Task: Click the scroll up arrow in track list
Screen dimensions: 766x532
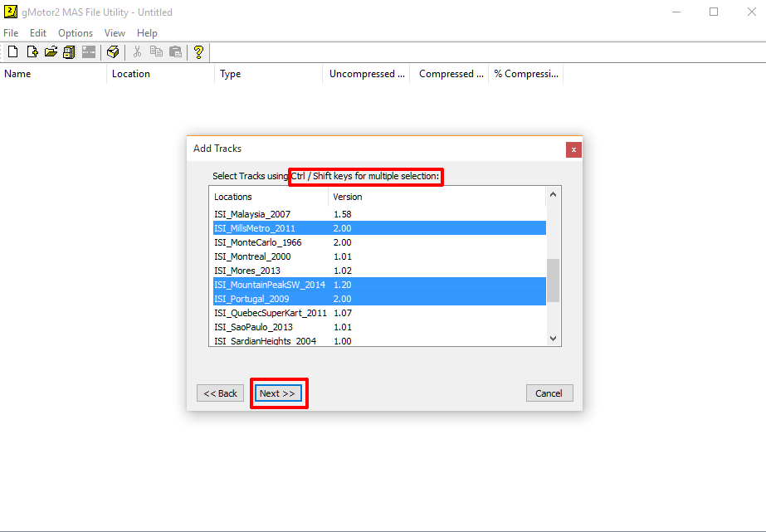Action: [x=553, y=194]
